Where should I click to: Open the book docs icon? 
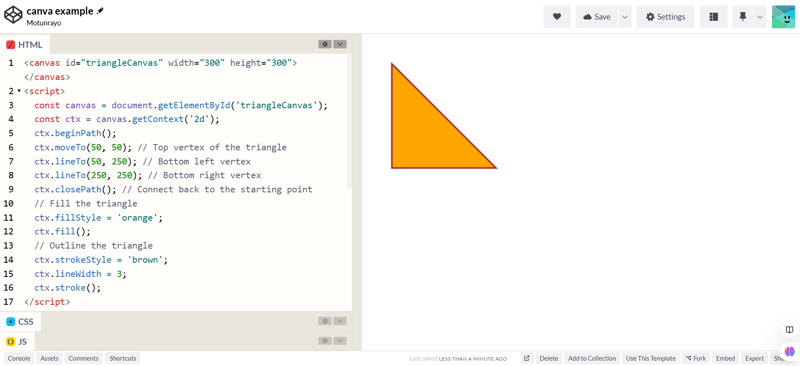(789, 330)
